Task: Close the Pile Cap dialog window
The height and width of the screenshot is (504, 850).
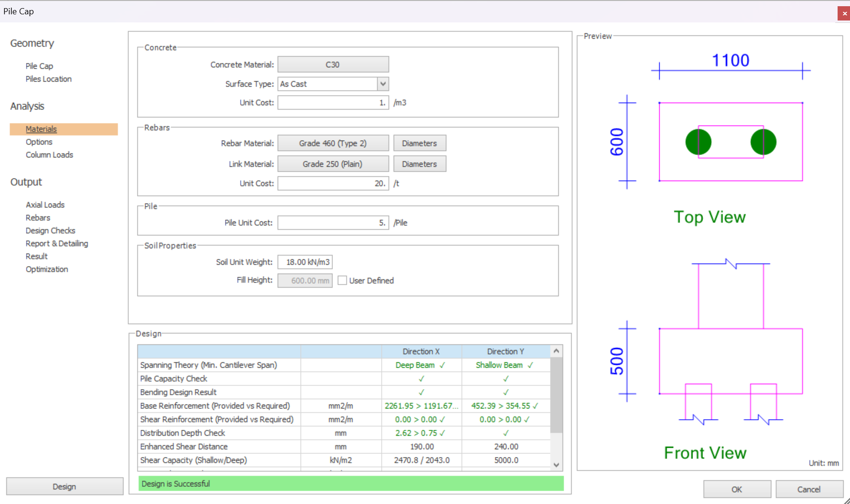Action: (x=844, y=13)
